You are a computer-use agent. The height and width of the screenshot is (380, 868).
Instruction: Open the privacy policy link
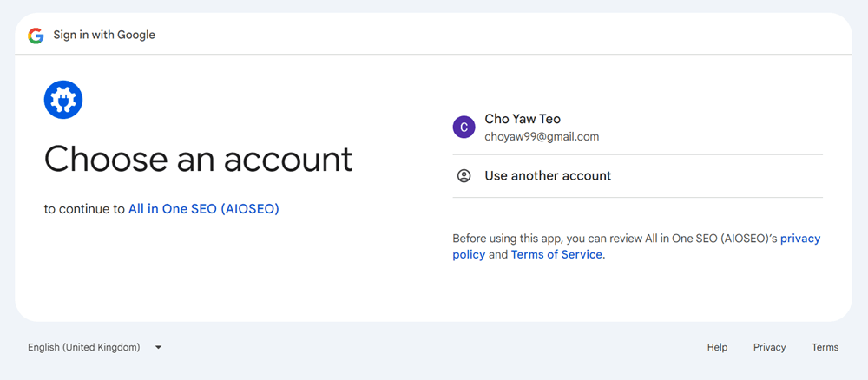click(x=799, y=239)
